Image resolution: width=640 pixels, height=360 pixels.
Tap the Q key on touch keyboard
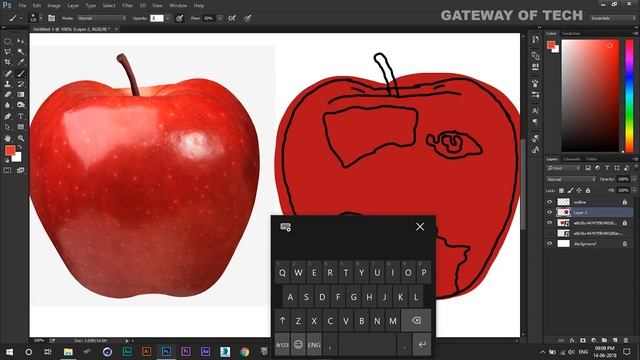tap(282, 272)
